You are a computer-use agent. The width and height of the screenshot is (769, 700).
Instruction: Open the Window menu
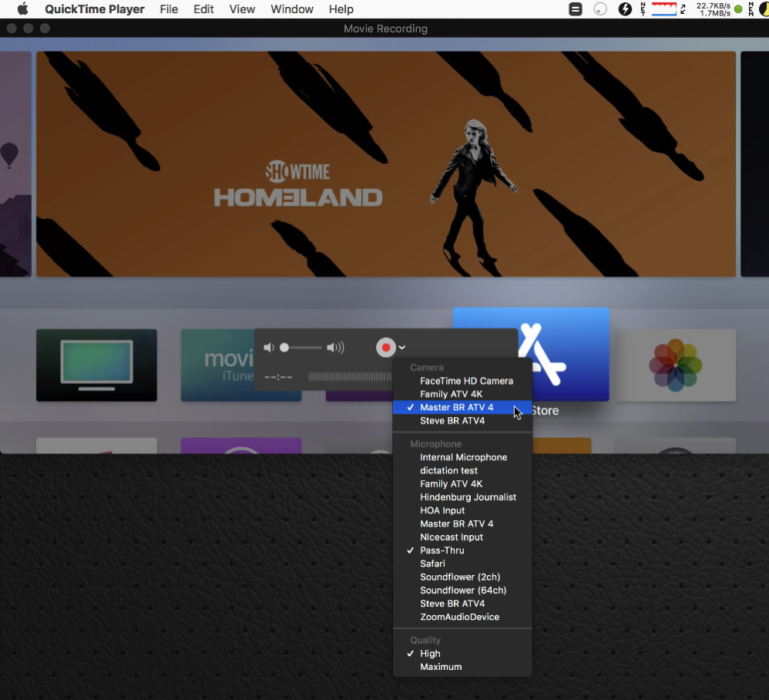[292, 9]
